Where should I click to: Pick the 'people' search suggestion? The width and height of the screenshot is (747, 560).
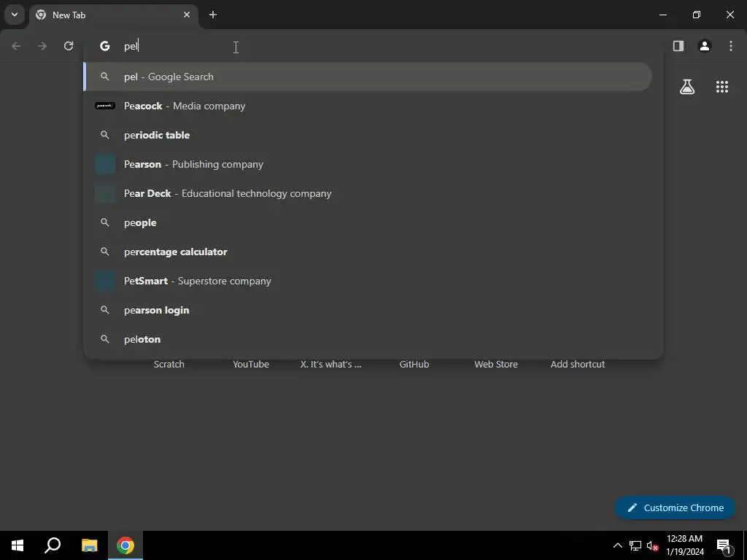click(x=368, y=222)
